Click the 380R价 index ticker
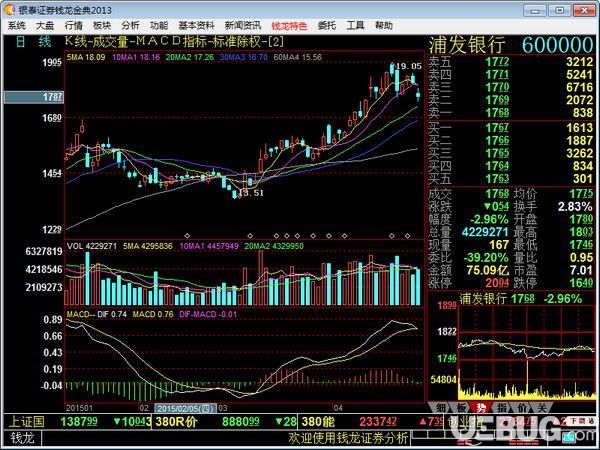Image resolution: width=600 pixels, height=450 pixels. (176, 422)
